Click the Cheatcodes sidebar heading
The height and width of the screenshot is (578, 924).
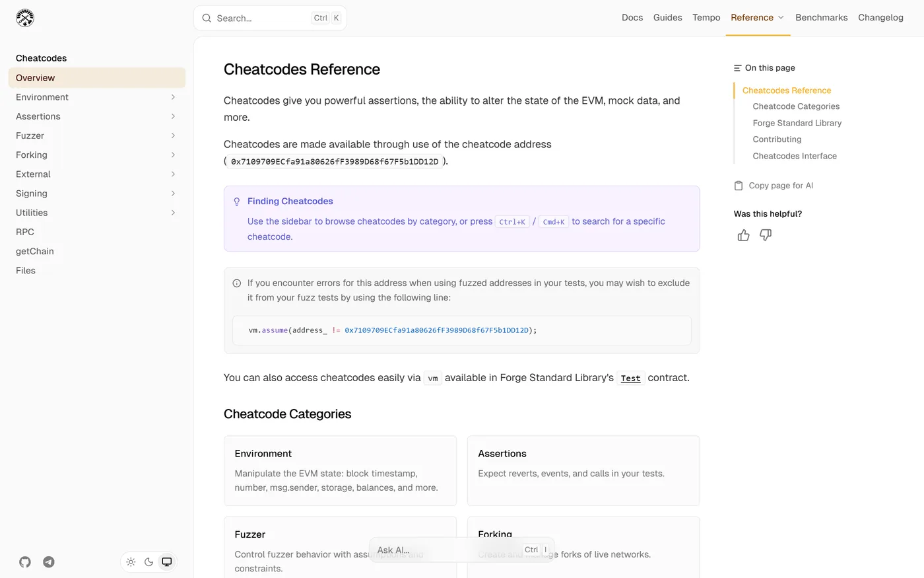click(x=41, y=58)
